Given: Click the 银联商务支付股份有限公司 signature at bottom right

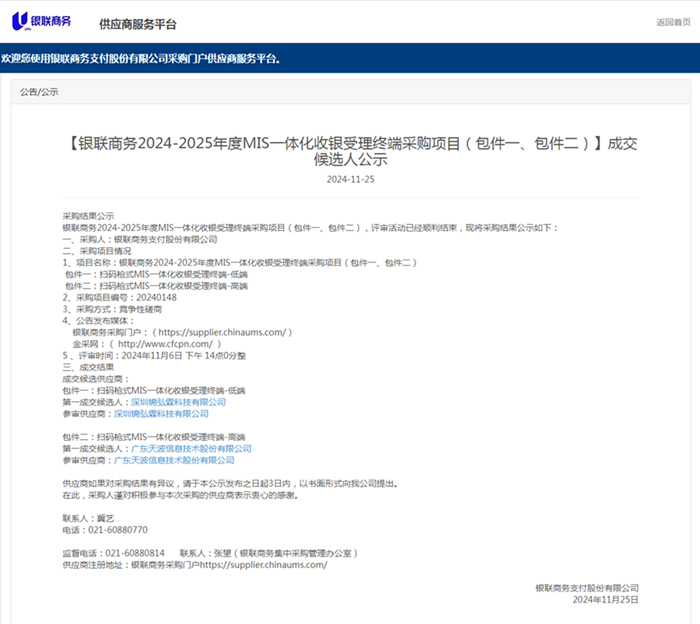Looking at the screenshot, I should (586, 588).
